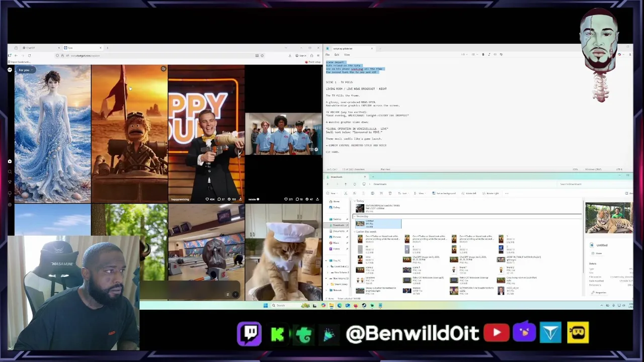The width and height of the screenshot is (644, 362).
Task: Toggle Italic in Notepad toolbar
Action: coord(489,54)
